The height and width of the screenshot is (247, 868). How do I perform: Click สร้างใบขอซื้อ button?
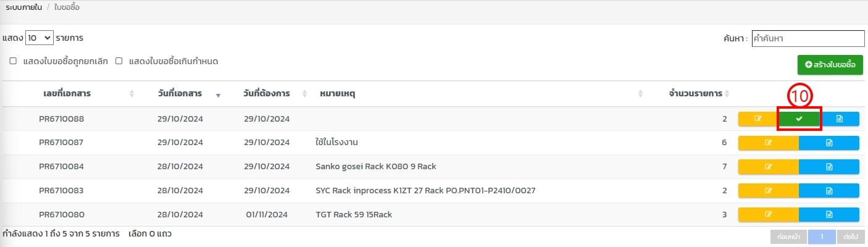pyautogui.click(x=830, y=64)
